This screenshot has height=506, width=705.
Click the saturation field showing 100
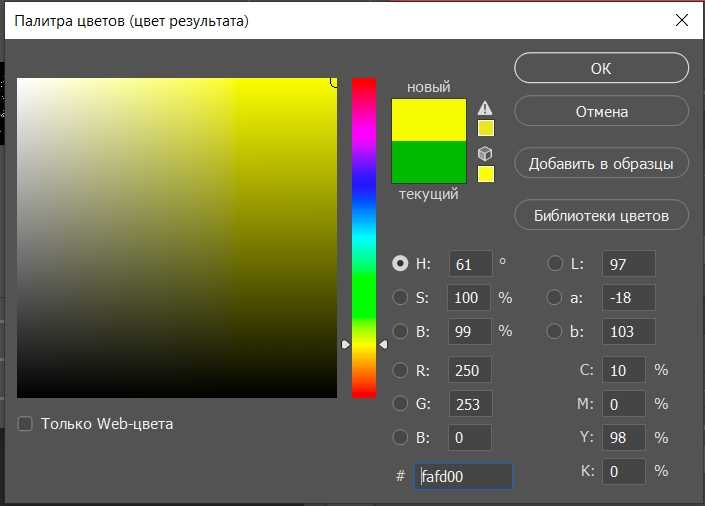pos(469,297)
